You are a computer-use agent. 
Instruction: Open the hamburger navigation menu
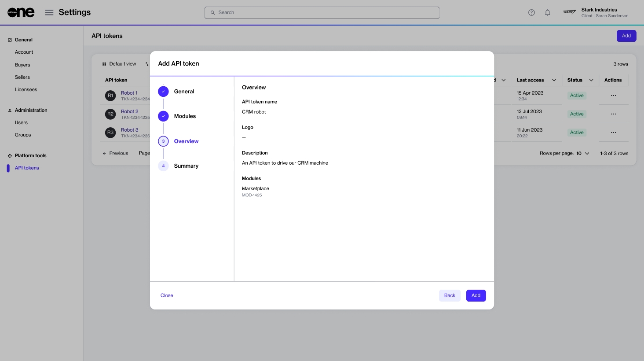49,13
